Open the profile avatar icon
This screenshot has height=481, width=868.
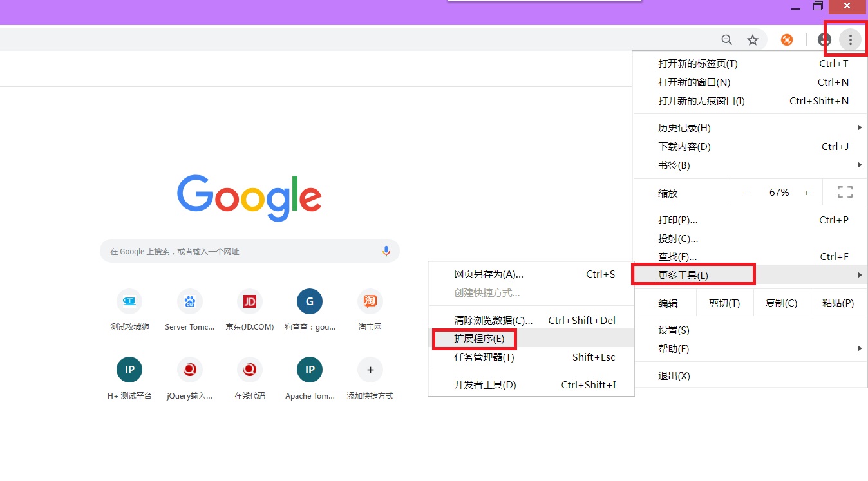pyautogui.click(x=824, y=40)
